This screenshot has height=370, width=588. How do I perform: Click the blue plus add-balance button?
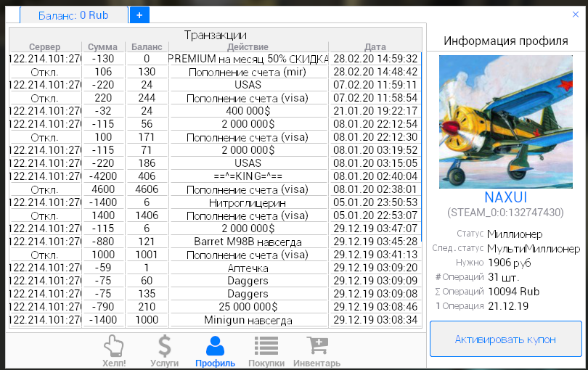[x=139, y=15]
